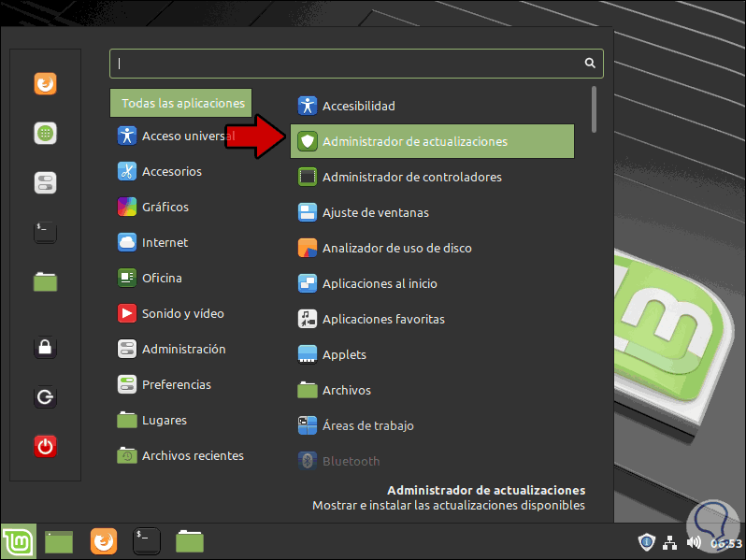Focus the menu search field
746x560 pixels.
[x=356, y=64]
